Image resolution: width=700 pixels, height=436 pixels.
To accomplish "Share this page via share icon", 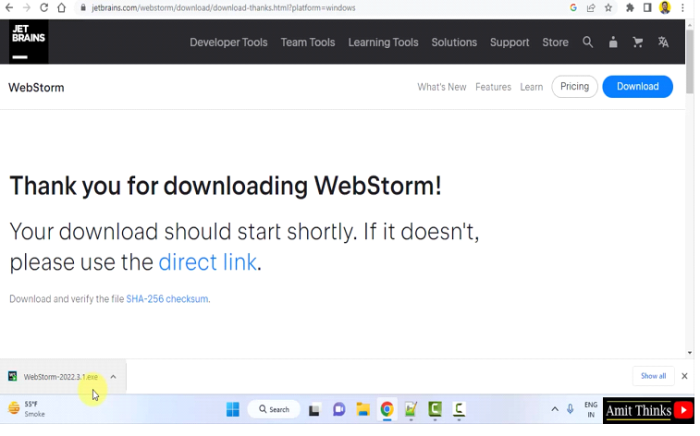I will click(591, 8).
